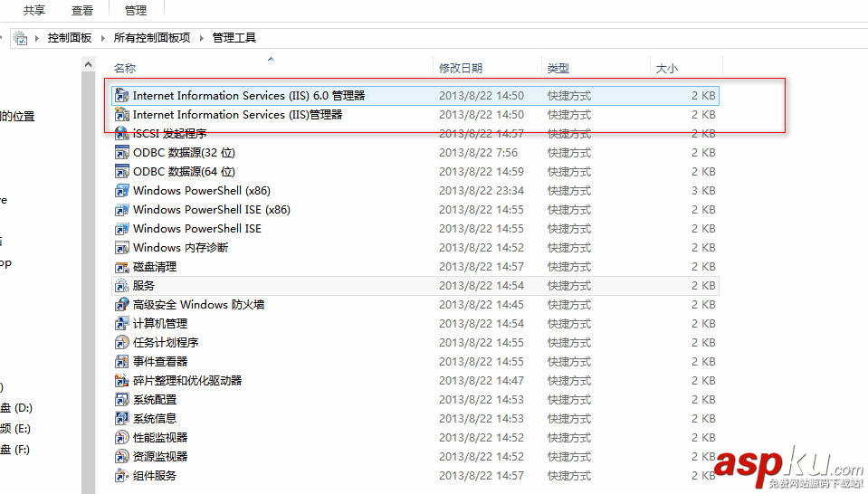Click the Windows PowerShell ISE (x86) icon
Viewport: 868px width, 494px height.
click(x=122, y=210)
